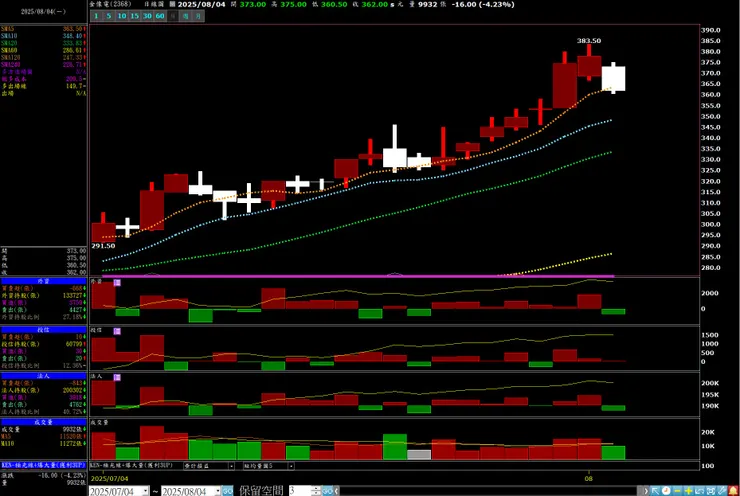
Task: Click the -16.00 (-4.23%) change in header
Action: [x=483, y=4]
